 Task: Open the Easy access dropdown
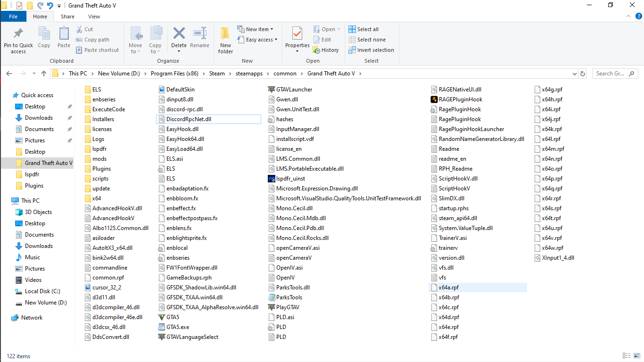tap(257, 40)
